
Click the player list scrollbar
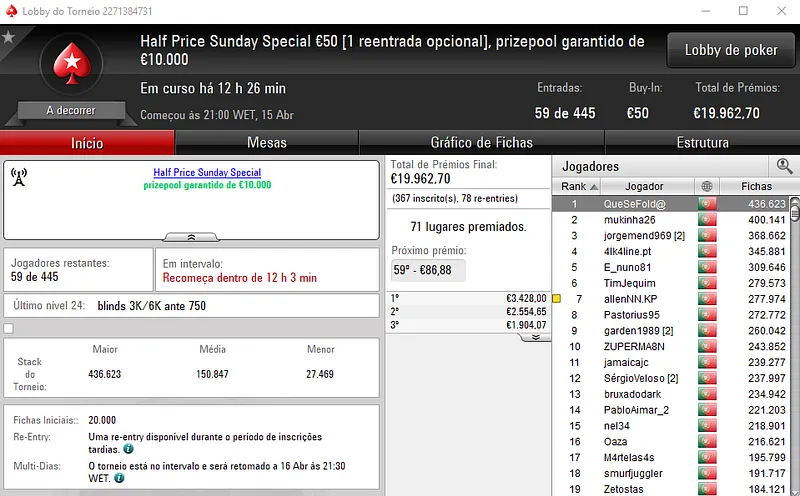(795, 300)
